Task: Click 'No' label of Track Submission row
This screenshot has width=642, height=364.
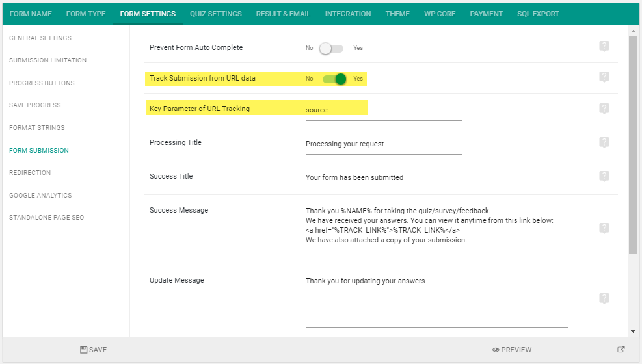Action: pos(309,79)
